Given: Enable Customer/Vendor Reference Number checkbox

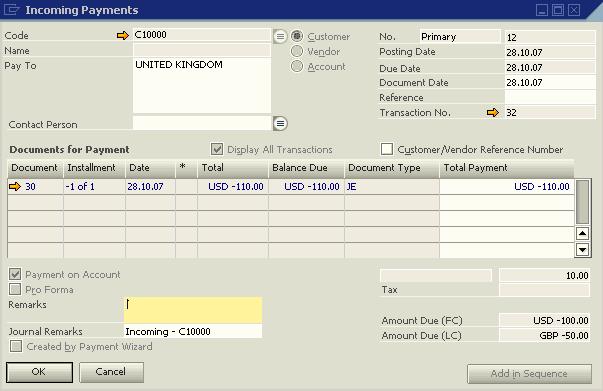Looking at the screenshot, I should coord(386,149).
